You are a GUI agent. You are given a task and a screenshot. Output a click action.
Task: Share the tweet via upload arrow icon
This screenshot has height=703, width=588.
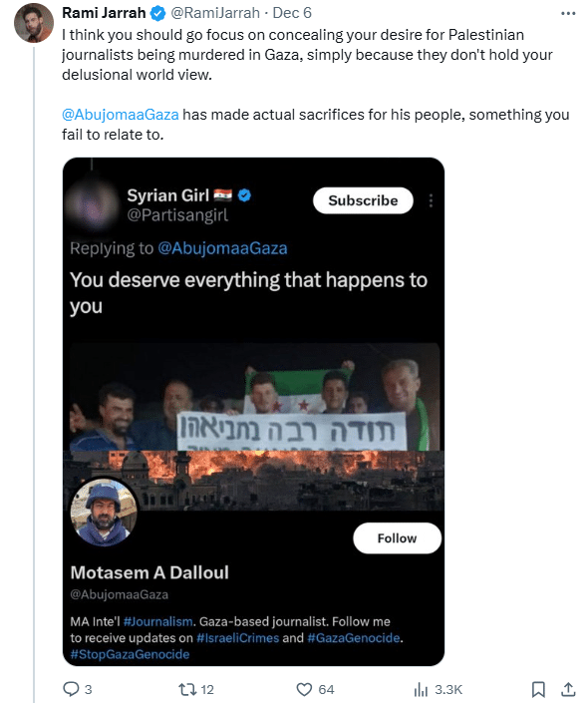(x=568, y=689)
